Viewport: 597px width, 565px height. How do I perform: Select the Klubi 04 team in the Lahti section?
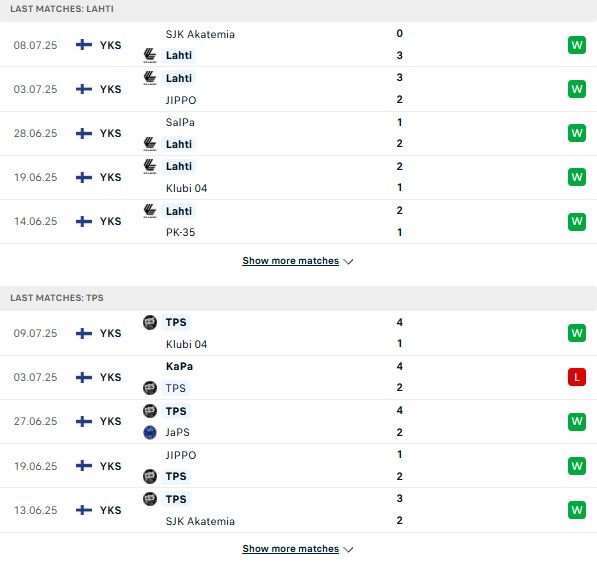click(186, 188)
